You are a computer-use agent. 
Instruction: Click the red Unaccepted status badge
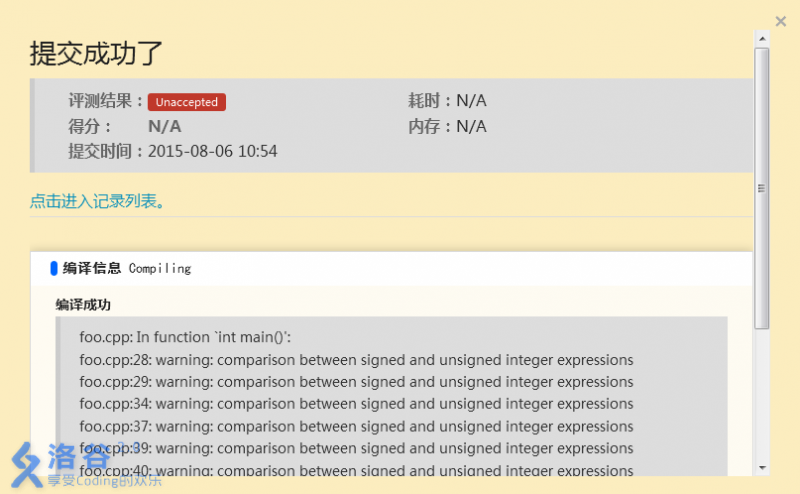point(187,102)
